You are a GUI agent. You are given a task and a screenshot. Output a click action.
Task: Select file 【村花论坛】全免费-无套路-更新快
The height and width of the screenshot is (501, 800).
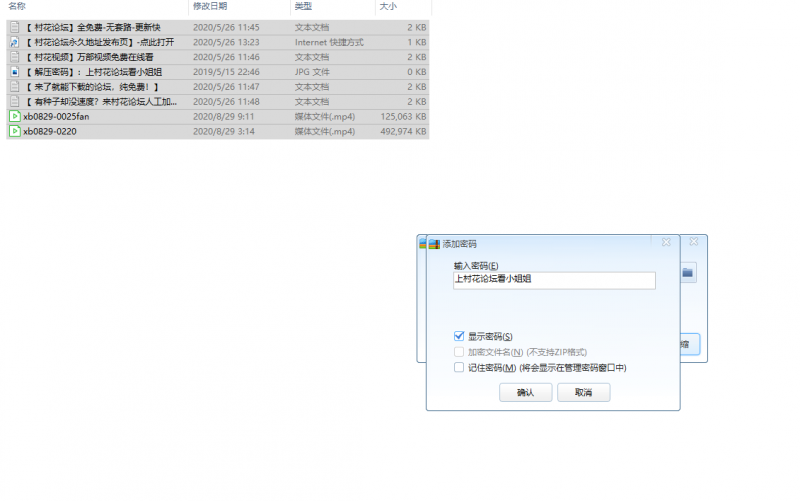point(93,27)
